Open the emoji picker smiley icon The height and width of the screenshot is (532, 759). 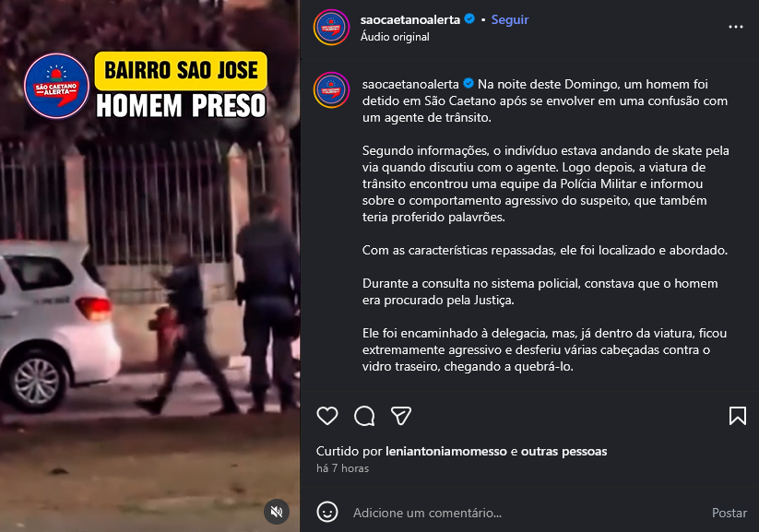coord(327,512)
